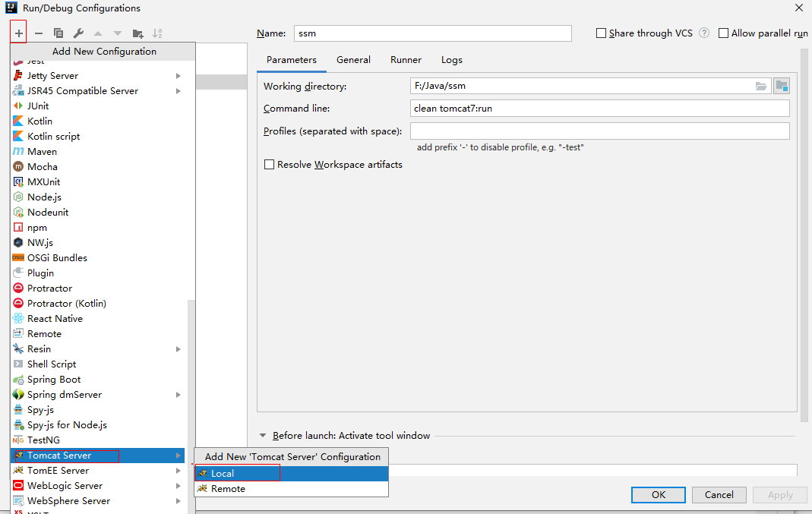Click the Move Up arrow icon
This screenshot has height=514, width=812.
98,33
